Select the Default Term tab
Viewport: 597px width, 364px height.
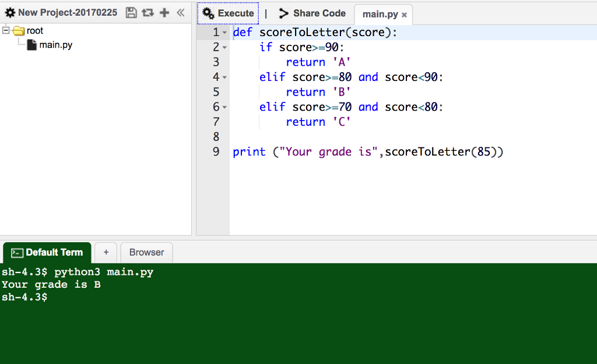point(47,252)
